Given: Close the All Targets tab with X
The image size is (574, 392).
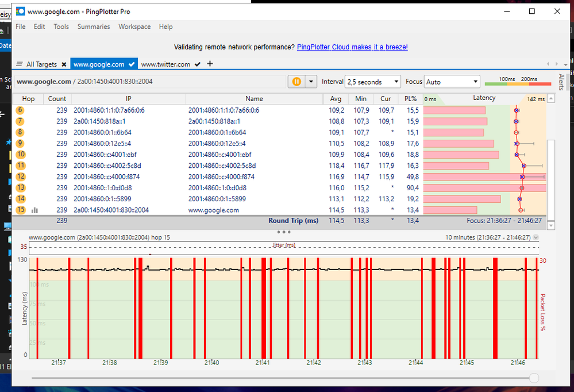Looking at the screenshot, I should coord(64,64).
